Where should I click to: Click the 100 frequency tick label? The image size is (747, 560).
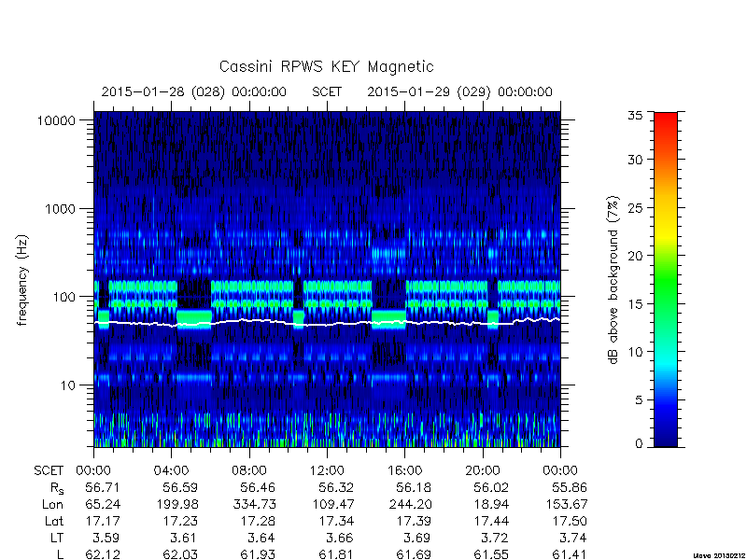pos(63,297)
